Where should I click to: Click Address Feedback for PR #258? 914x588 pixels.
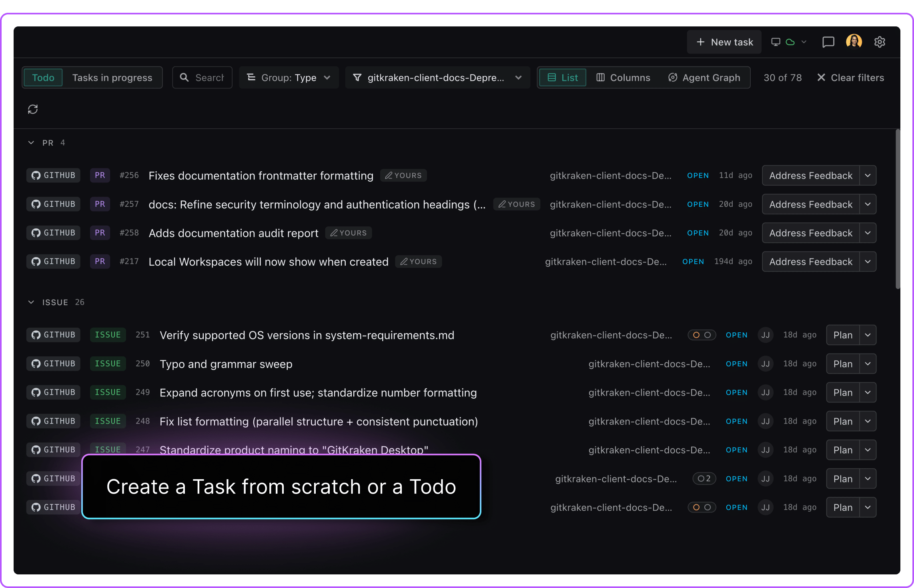click(x=811, y=233)
